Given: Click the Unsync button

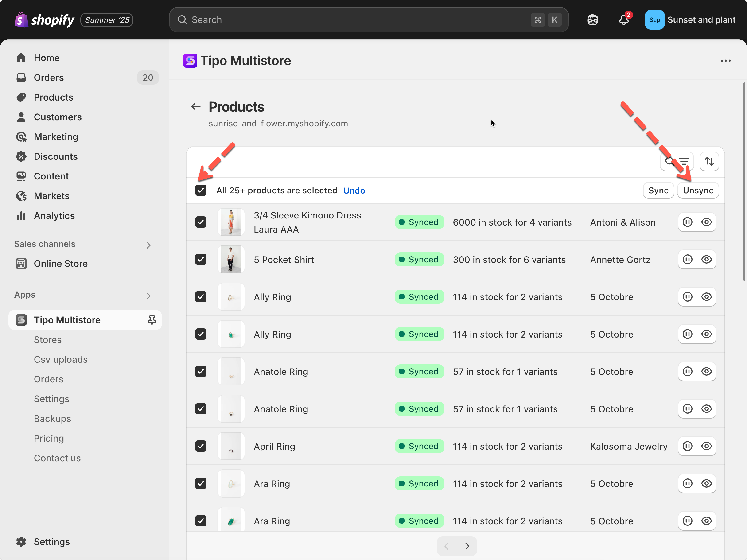Looking at the screenshot, I should 698,191.
